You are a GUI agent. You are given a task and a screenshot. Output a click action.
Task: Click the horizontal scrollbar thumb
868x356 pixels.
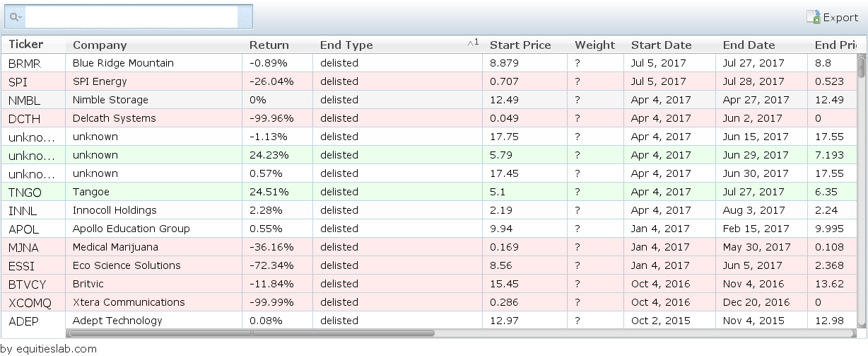(251, 333)
